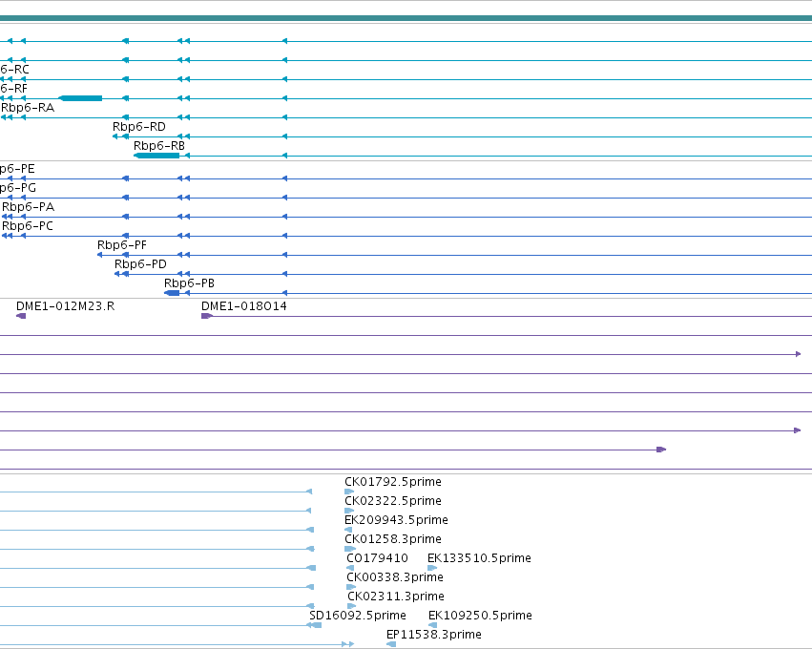812x649 pixels.
Task: Click the CK01792.5prime arrow glyph
Action: click(349, 492)
